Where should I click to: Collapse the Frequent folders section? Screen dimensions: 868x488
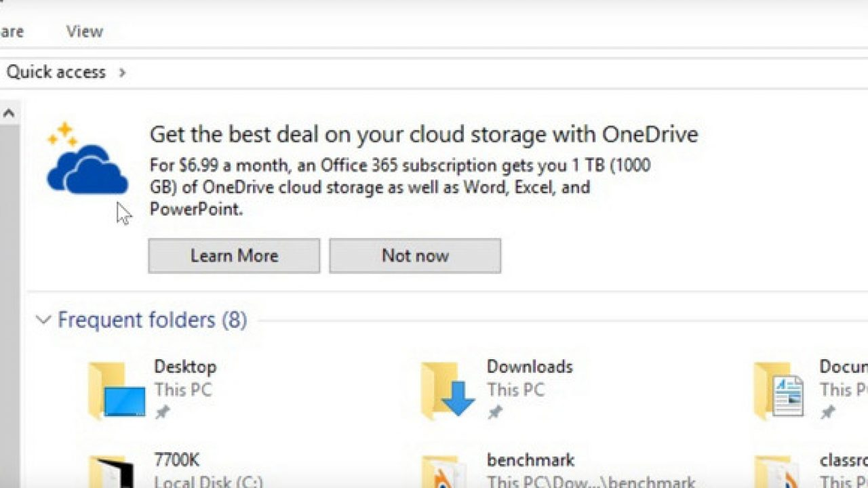[43, 320]
